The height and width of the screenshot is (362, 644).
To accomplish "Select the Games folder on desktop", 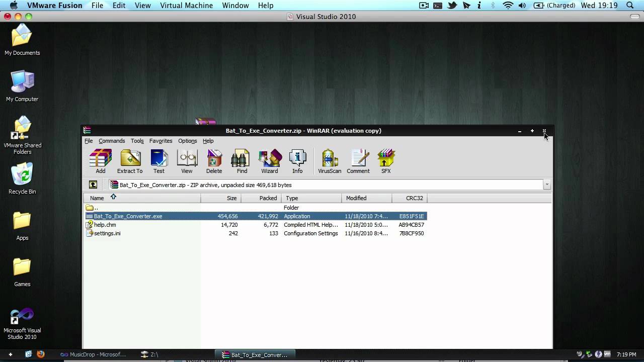I will 22,271.
